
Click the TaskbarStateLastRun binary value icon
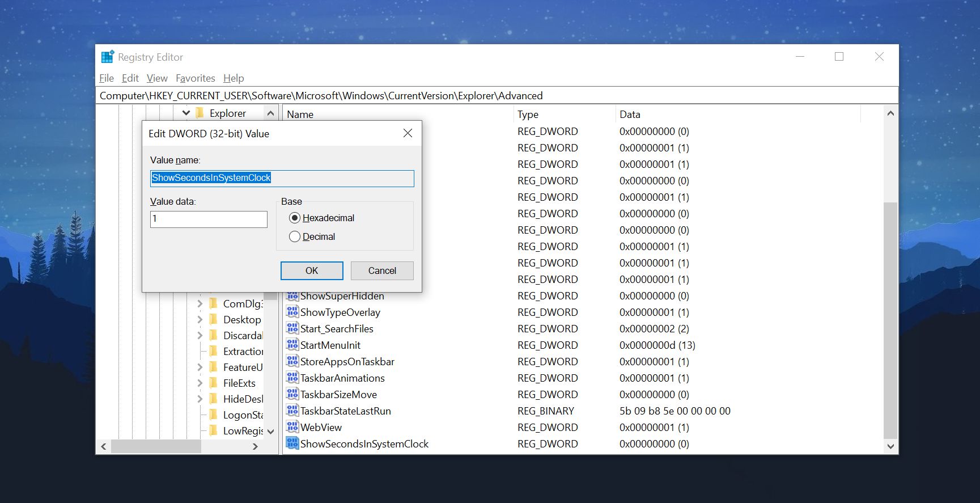(x=292, y=411)
